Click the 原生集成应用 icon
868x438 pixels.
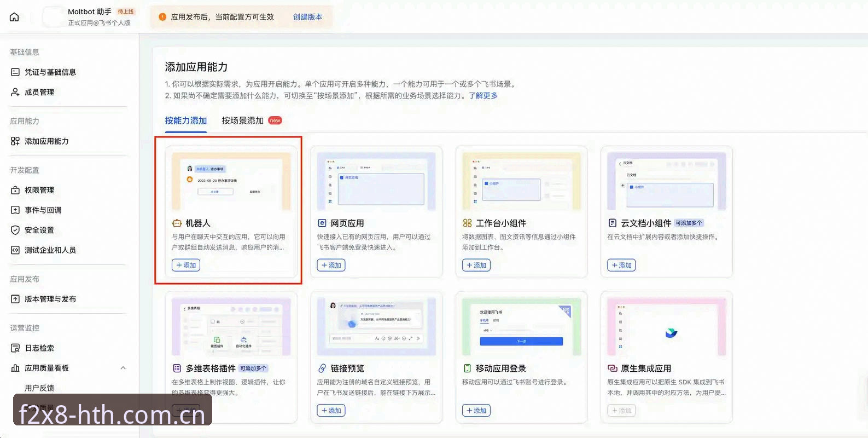(x=613, y=368)
